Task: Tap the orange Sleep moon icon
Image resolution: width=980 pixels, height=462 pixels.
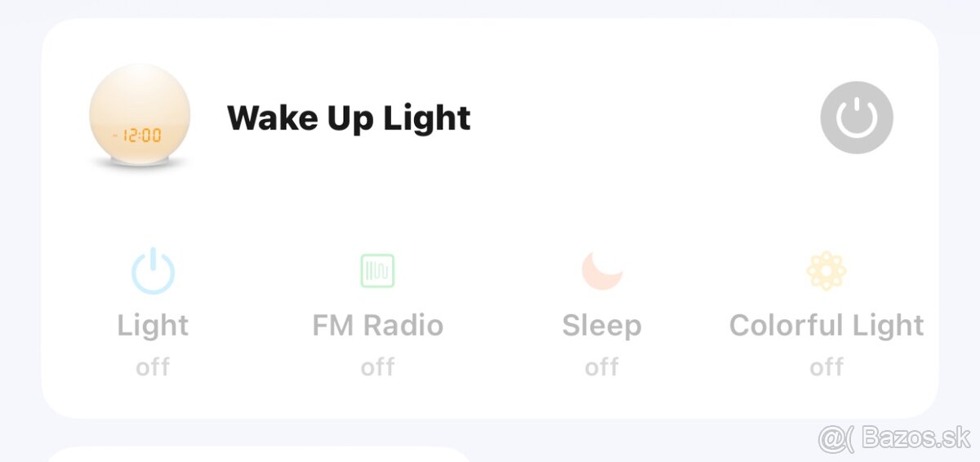Action: (x=602, y=271)
